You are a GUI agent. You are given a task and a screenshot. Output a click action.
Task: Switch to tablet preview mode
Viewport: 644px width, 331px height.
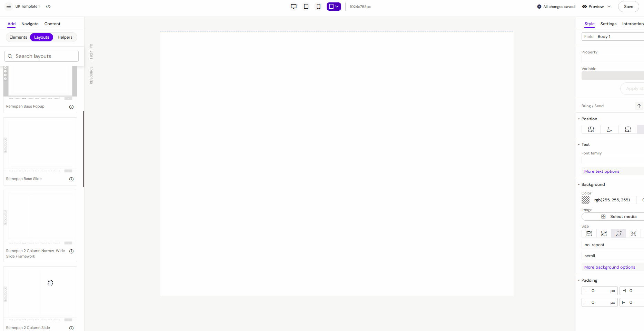point(306,6)
